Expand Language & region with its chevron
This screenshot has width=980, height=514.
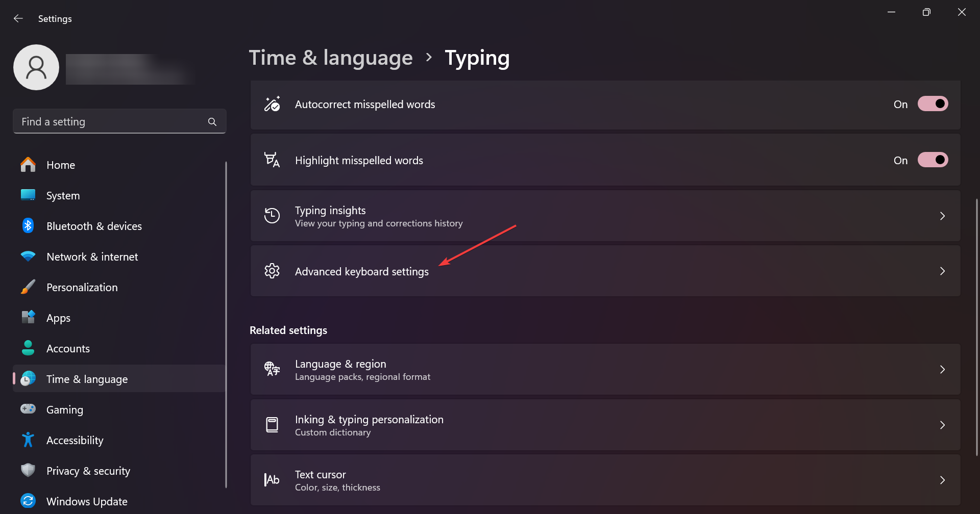pyautogui.click(x=942, y=369)
